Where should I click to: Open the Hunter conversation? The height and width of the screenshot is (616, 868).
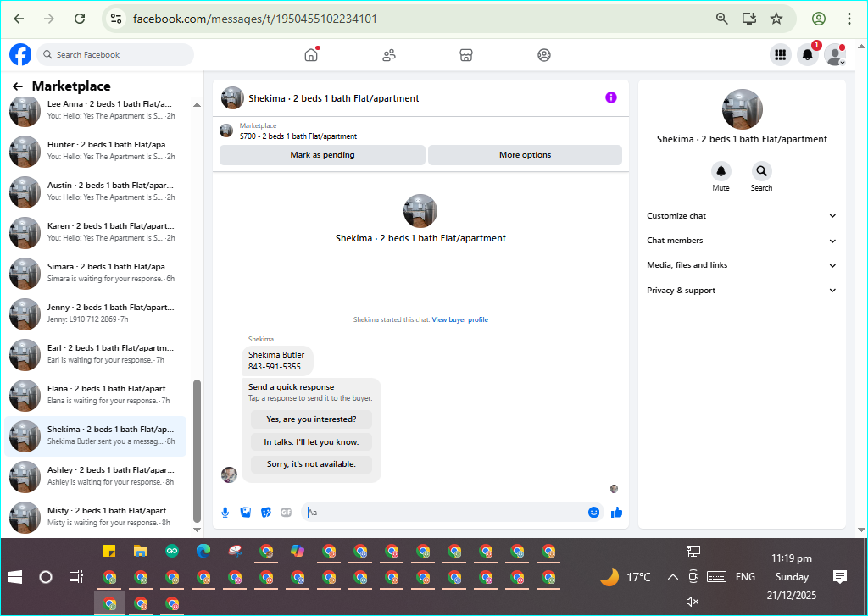tap(96, 151)
